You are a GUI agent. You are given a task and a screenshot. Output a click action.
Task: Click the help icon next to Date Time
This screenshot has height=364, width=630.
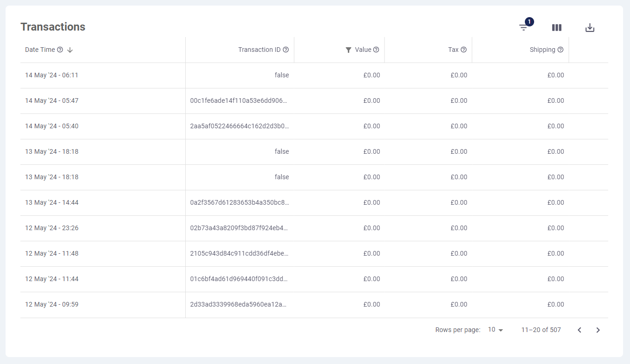tap(60, 50)
